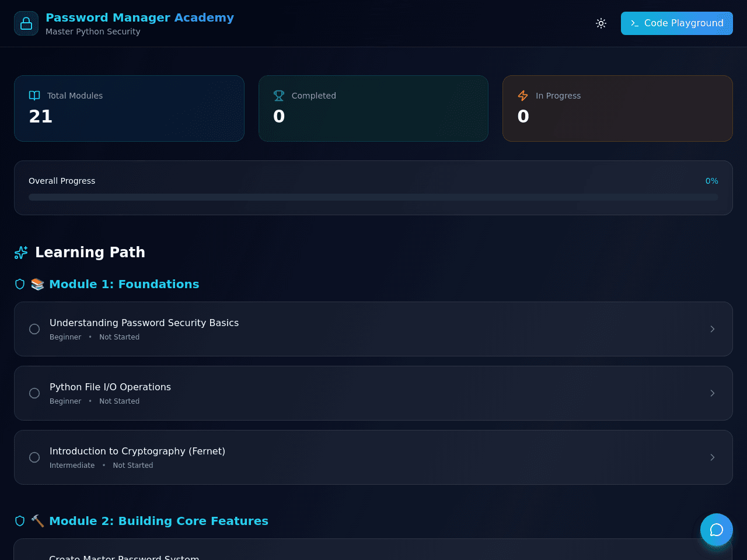Viewport: 747px width, 560px height.
Task: Open lesson Understanding Password Security Basics
Action: point(373,329)
